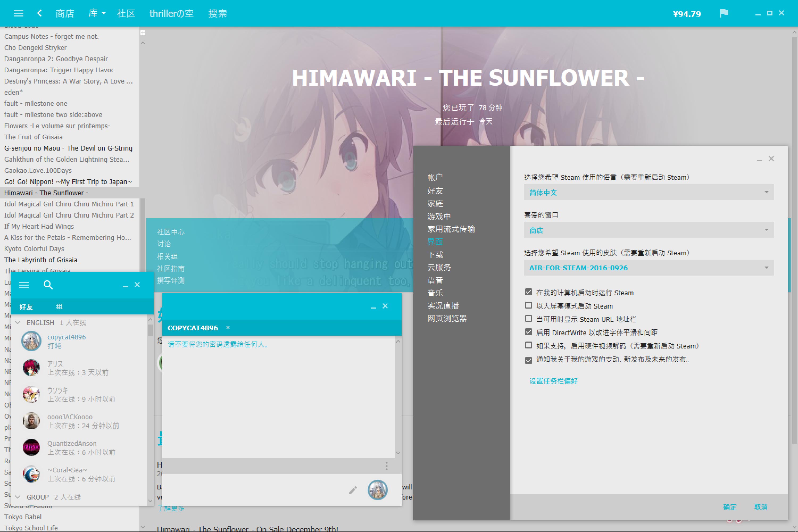Select 下载 in settings sidebar
The image size is (798, 532).
(435, 255)
